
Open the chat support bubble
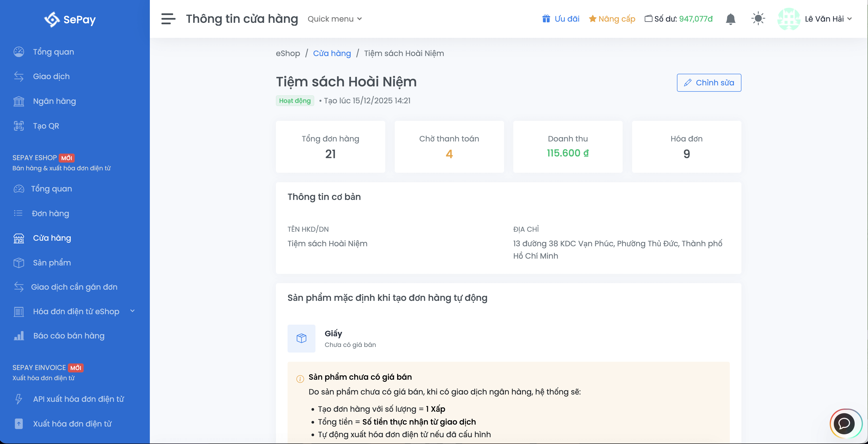(x=844, y=423)
